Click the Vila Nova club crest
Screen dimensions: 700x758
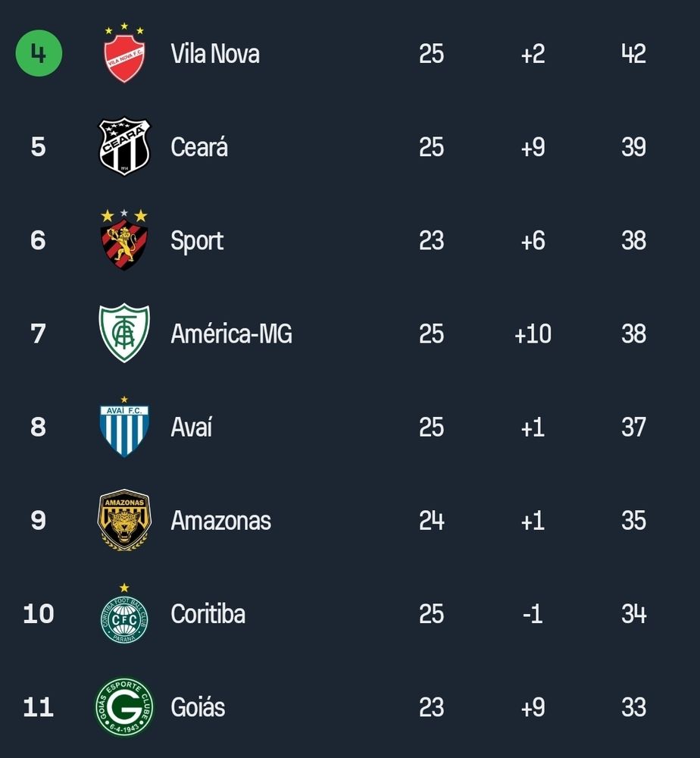coord(124,53)
